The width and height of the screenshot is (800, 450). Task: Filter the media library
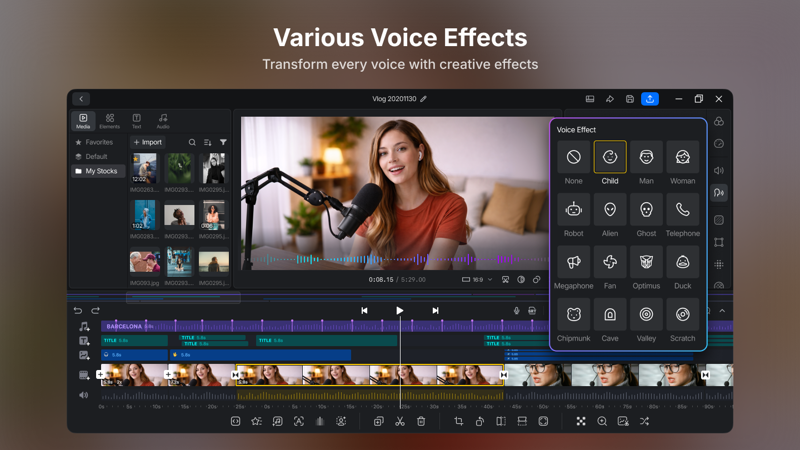point(223,142)
